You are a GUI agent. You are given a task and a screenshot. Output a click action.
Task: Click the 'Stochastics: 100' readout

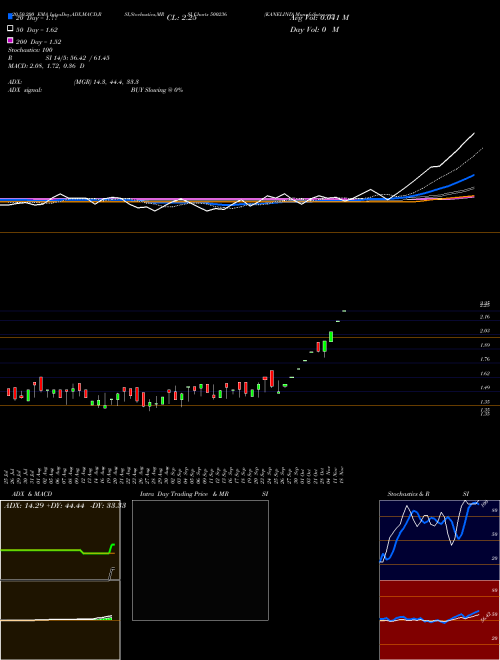pos(30,50)
